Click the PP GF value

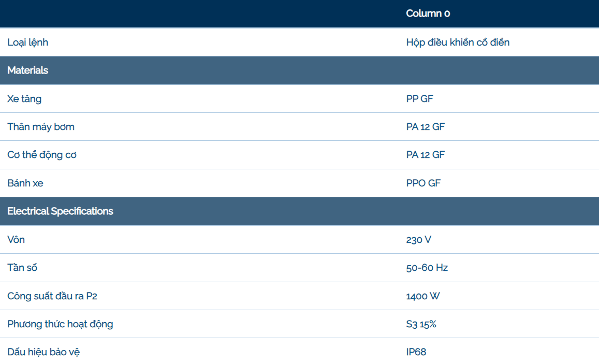pyautogui.click(x=419, y=98)
